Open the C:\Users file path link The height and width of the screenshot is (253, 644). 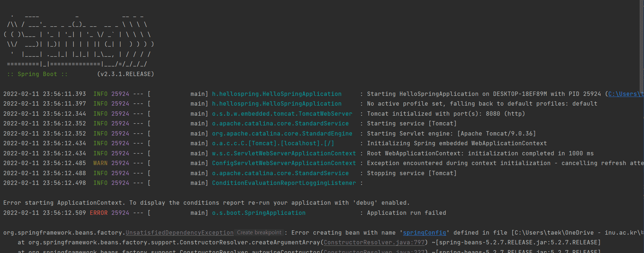coord(626,94)
